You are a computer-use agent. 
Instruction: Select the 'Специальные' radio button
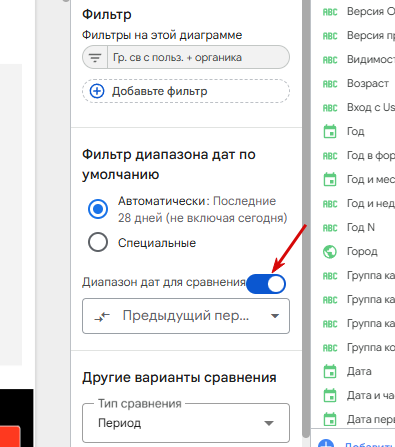[x=98, y=242]
